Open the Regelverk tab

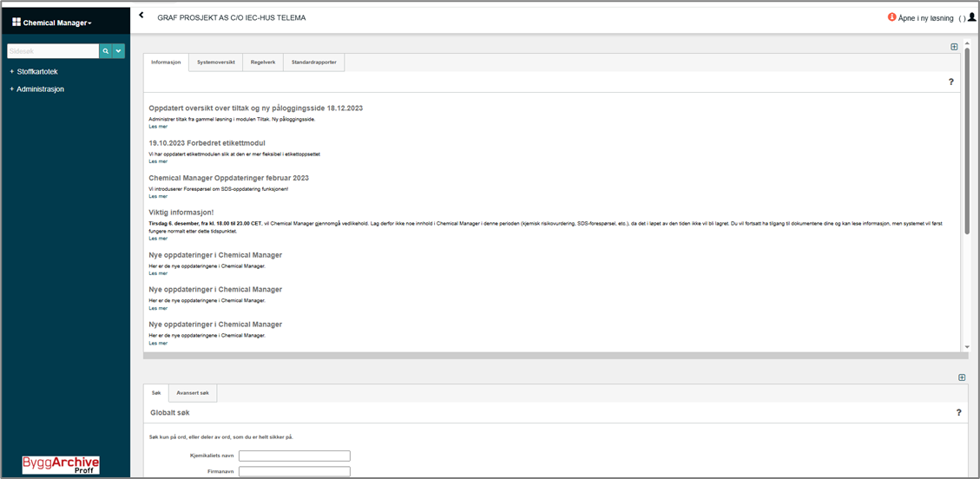click(262, 62)
